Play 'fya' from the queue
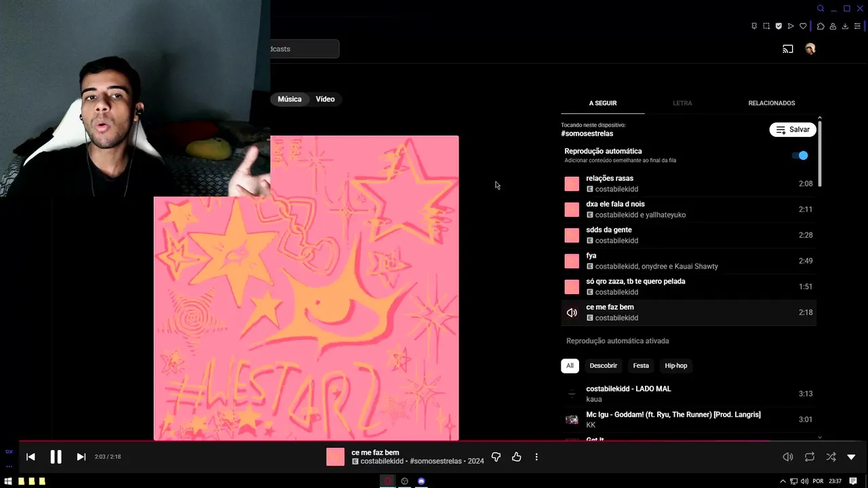This screenshot has width=868, height=488. 688,261
